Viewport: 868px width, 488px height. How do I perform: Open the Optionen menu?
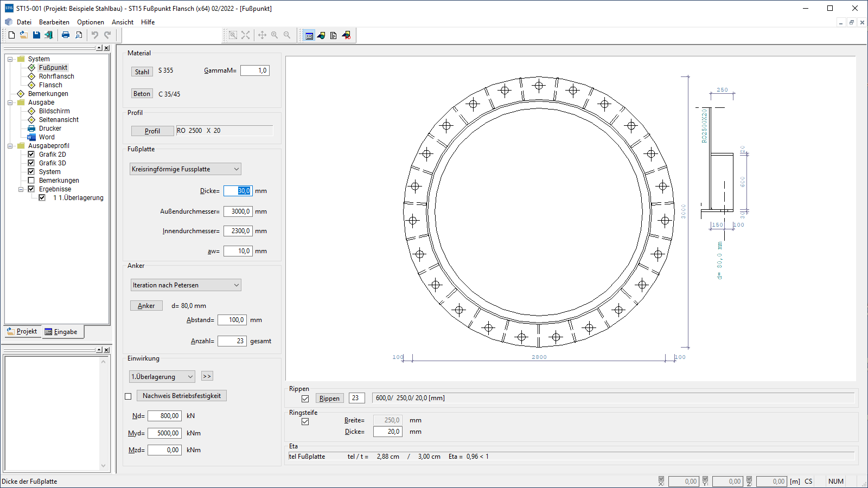pos(91,22)
